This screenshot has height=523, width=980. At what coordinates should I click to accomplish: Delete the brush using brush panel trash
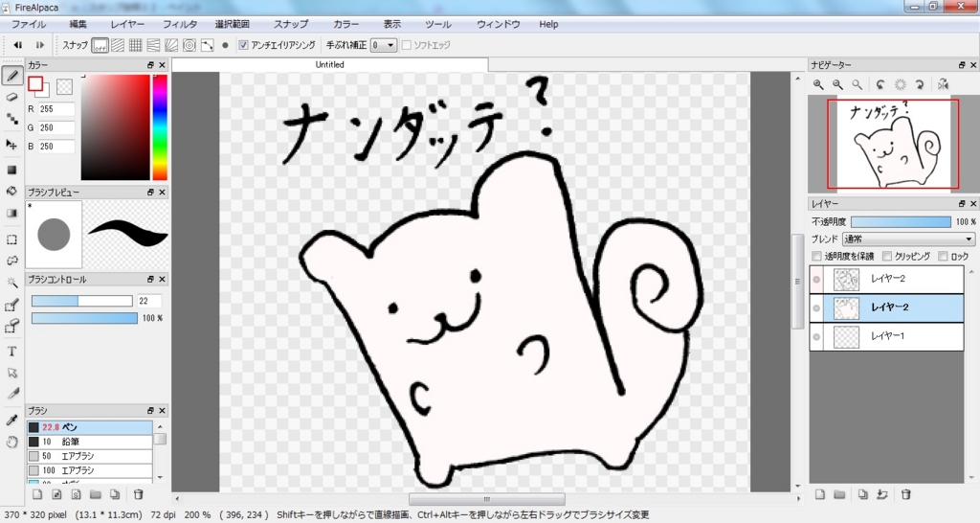point(139,494)
